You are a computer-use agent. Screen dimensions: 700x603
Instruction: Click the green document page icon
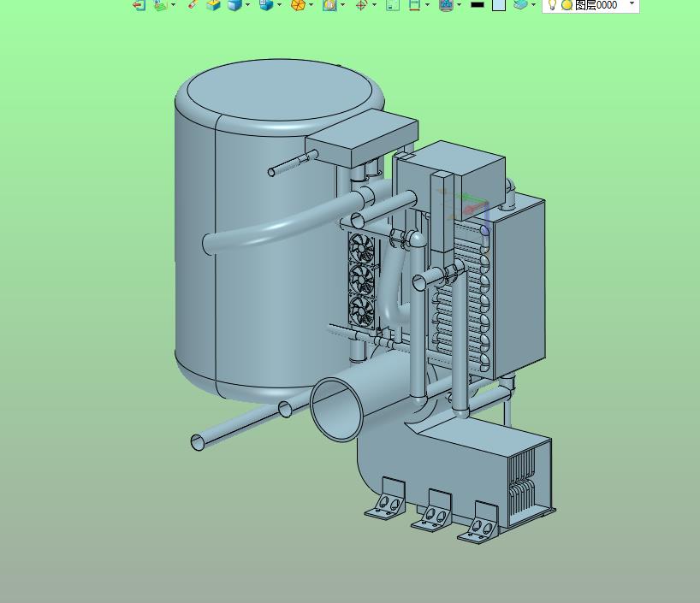tap(393, 5)
